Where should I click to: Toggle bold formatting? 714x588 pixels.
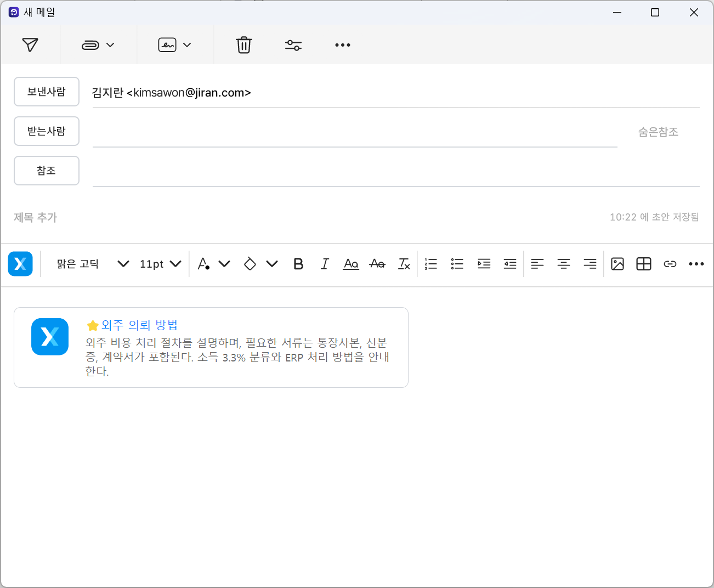[x=298, y=264]
